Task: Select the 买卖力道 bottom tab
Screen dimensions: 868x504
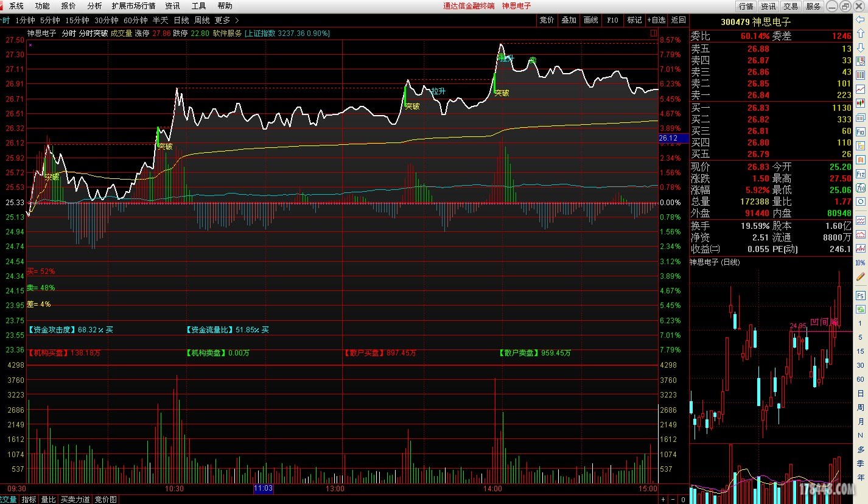Action: (75, 499)
